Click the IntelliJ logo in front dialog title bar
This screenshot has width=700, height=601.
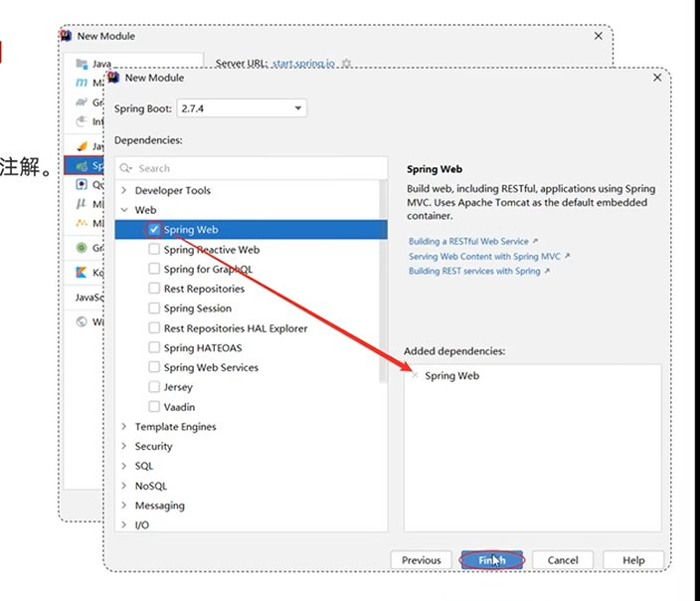tap(113, 78)
